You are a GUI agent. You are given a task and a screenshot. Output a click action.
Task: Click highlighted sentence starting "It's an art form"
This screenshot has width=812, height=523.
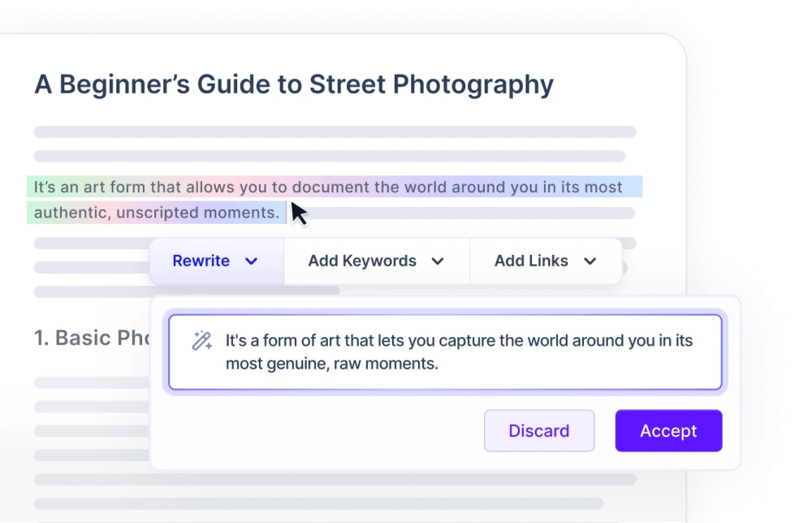coord(335,199)
